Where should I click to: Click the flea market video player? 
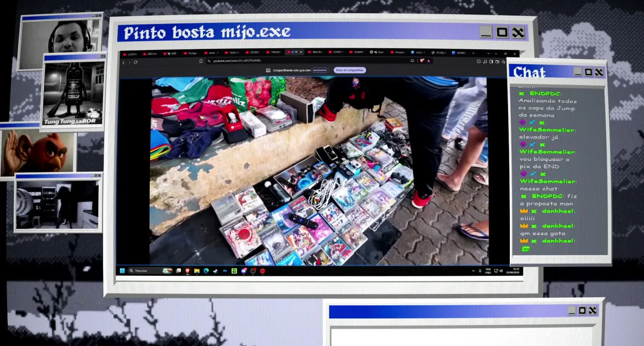(x=319, y=171)
